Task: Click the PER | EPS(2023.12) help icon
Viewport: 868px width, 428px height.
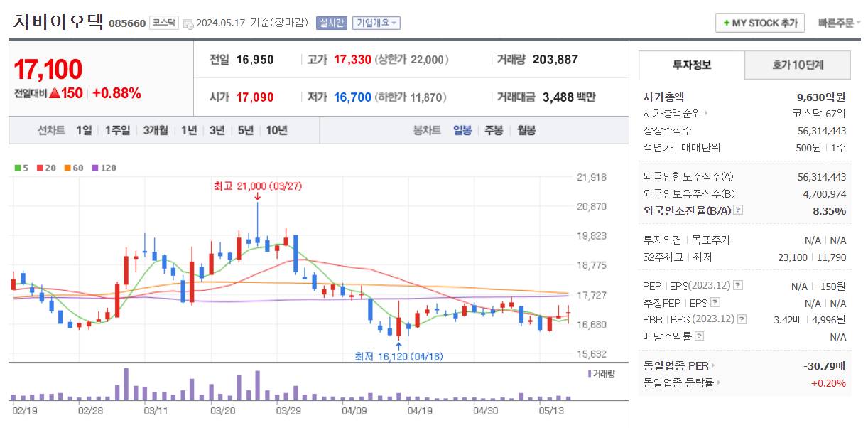Action: pos(738,285)
